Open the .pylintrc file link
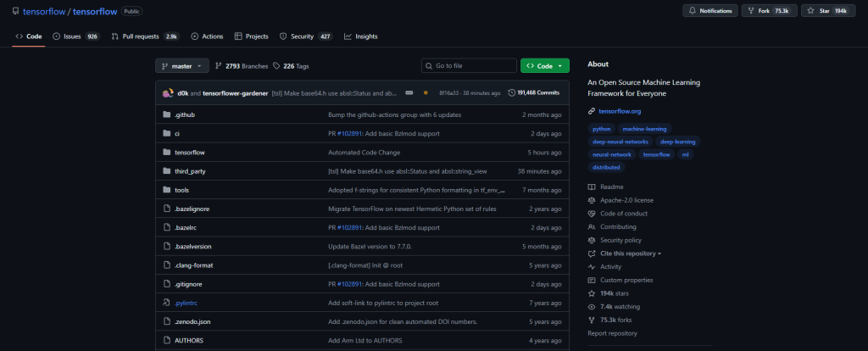Screen dimensions: 868x351 pyautogui.click(x=186, y=303)
